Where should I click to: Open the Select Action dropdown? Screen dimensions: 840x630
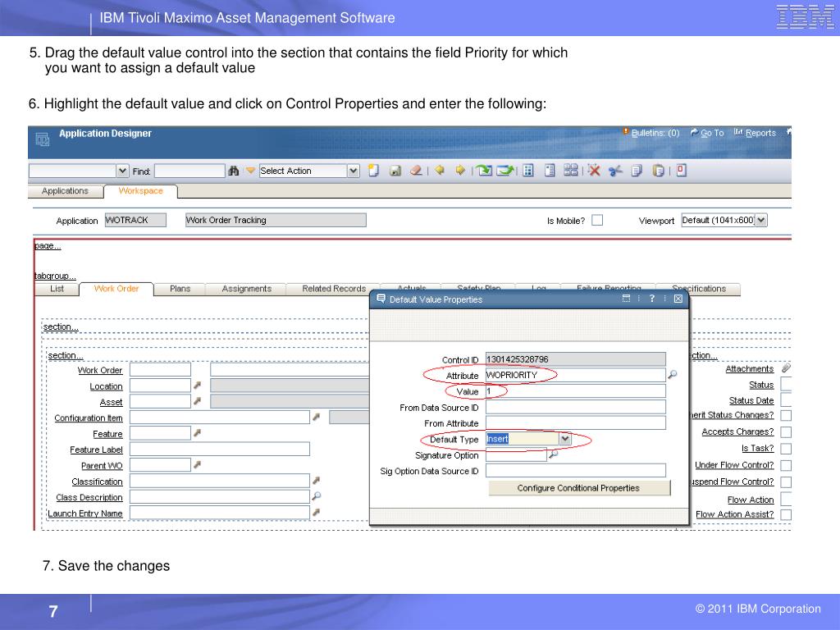[353, 171]
